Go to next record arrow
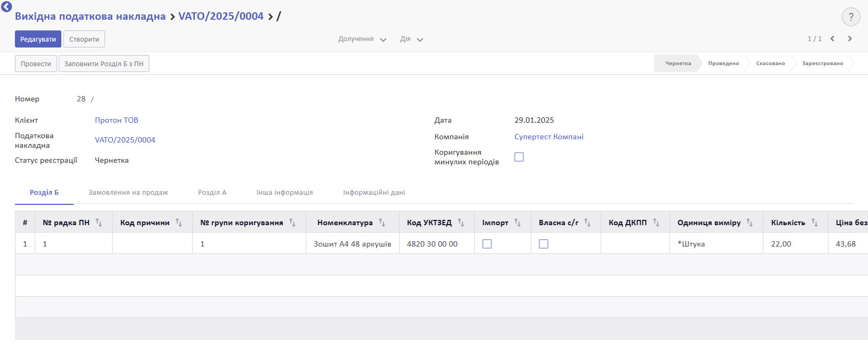This screenshot has height=349, width=868. pos(850,38)
